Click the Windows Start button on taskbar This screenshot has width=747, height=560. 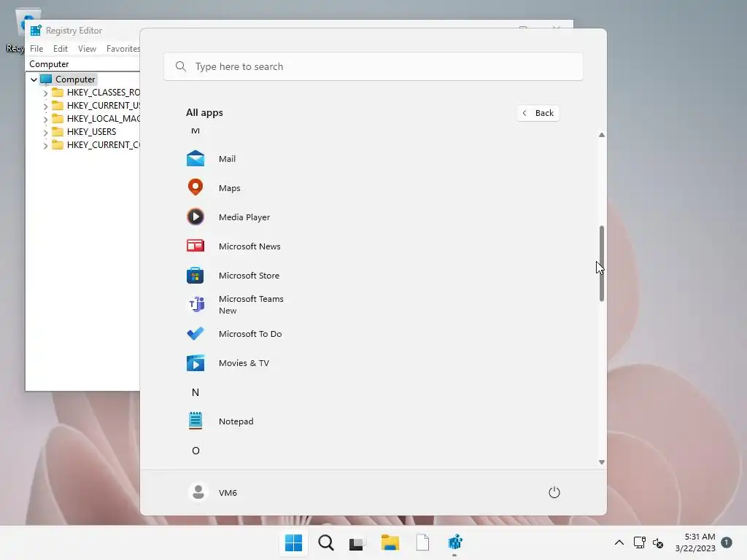click(293, 542)
